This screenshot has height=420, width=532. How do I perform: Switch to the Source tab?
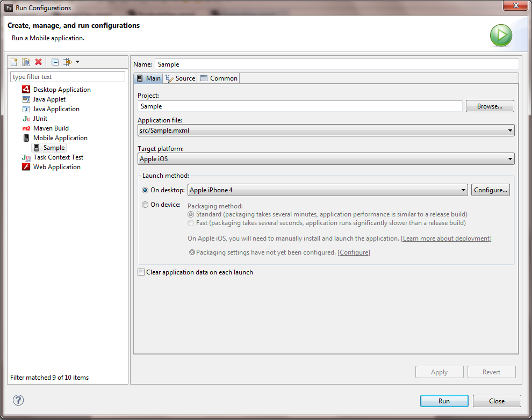tap(180, 78)
